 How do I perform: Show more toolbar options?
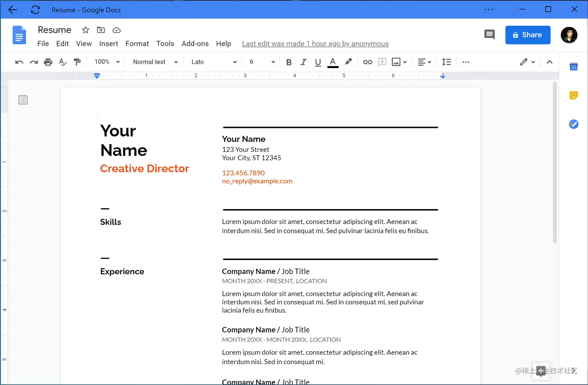click(x=466, y=62)
